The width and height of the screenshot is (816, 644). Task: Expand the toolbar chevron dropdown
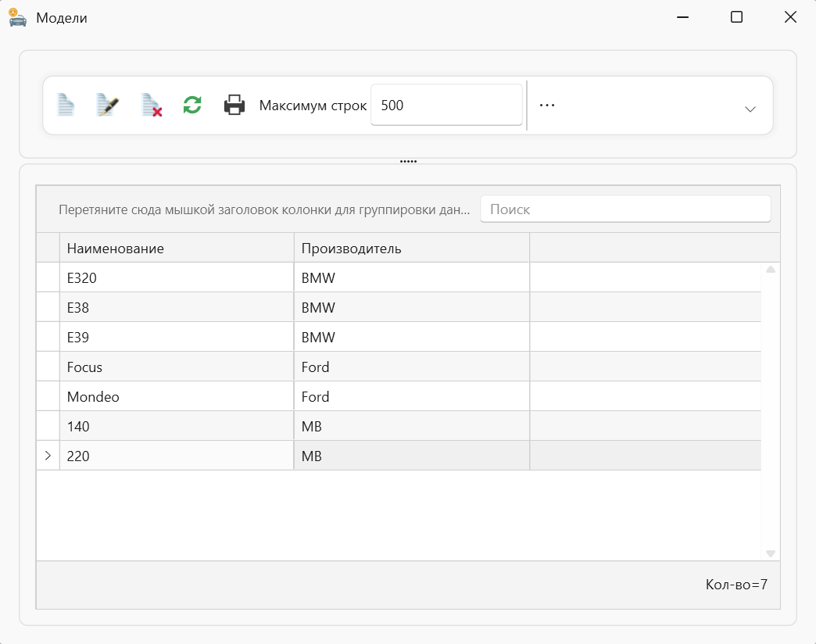[750, 109]
